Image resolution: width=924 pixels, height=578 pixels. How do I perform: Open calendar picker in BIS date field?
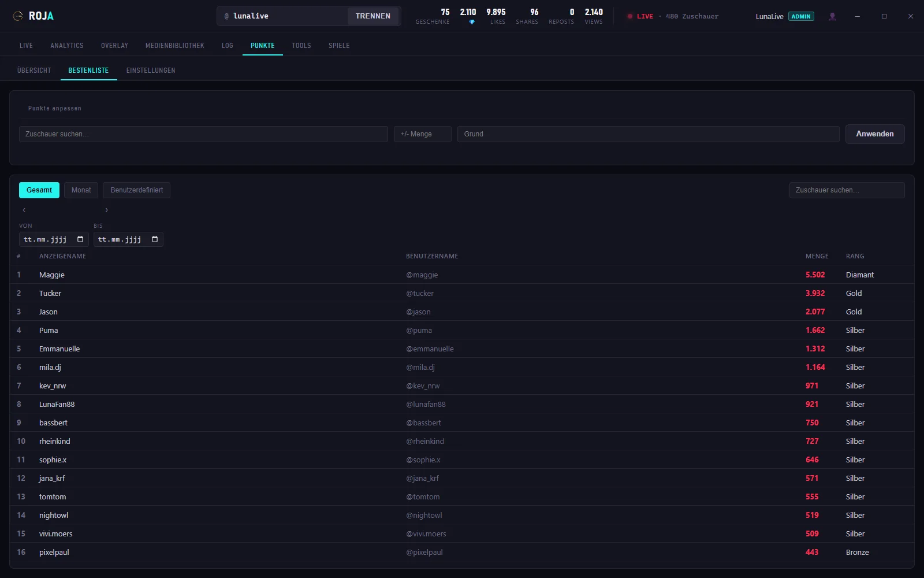155,239
